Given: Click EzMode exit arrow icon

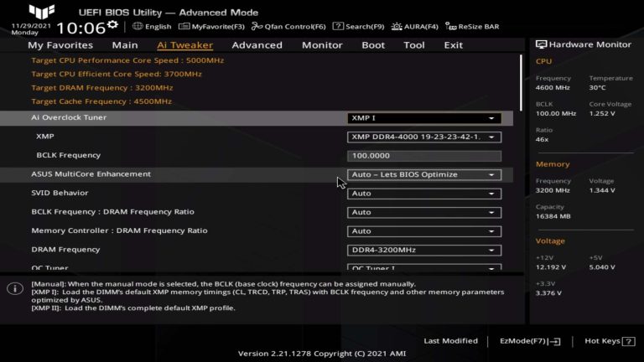Looking at the screenshot, I should coord(554,341).
